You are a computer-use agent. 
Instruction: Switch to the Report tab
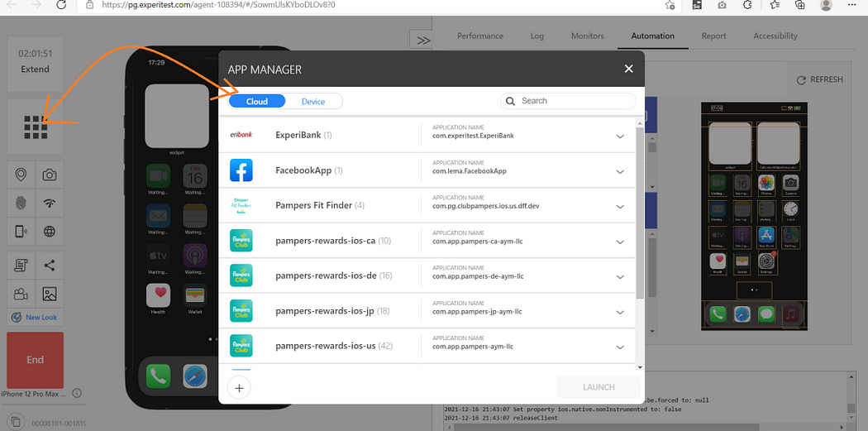tap(713, 36)
